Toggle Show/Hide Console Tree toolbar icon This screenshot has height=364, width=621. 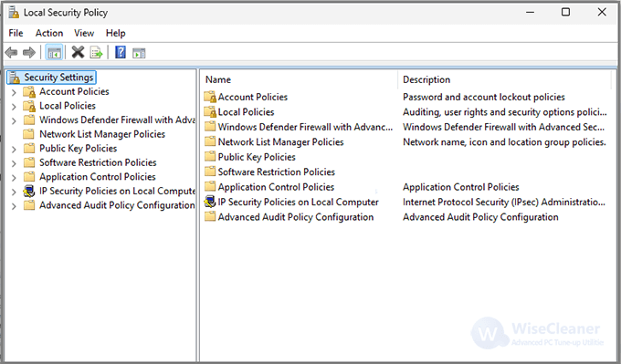[x=54, y=52]
